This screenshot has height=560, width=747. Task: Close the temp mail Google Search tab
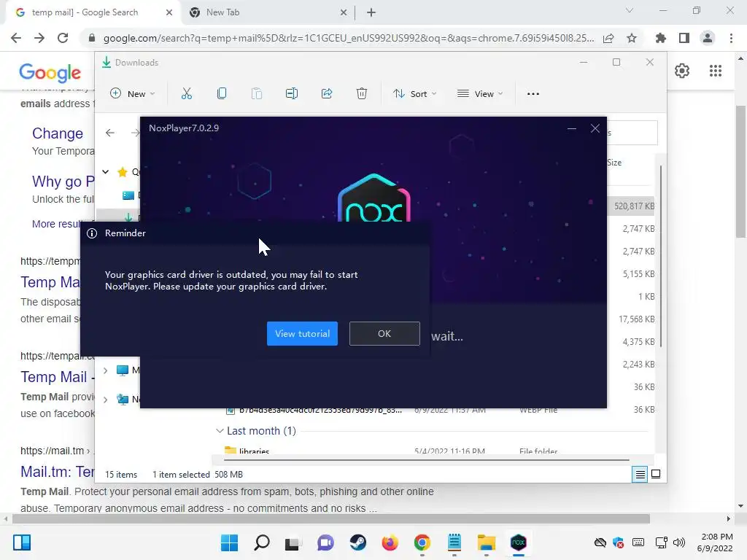(x=169, y=12)
